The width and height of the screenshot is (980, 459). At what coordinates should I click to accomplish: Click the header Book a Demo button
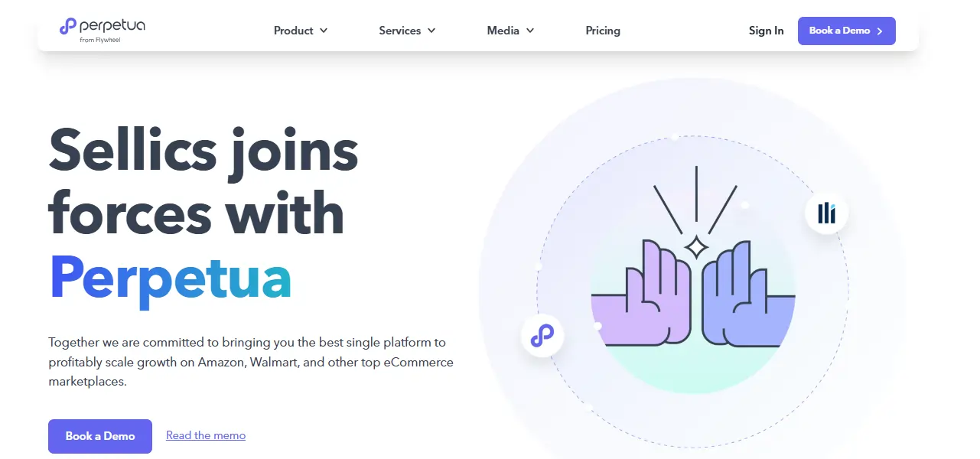click(846, 31)
